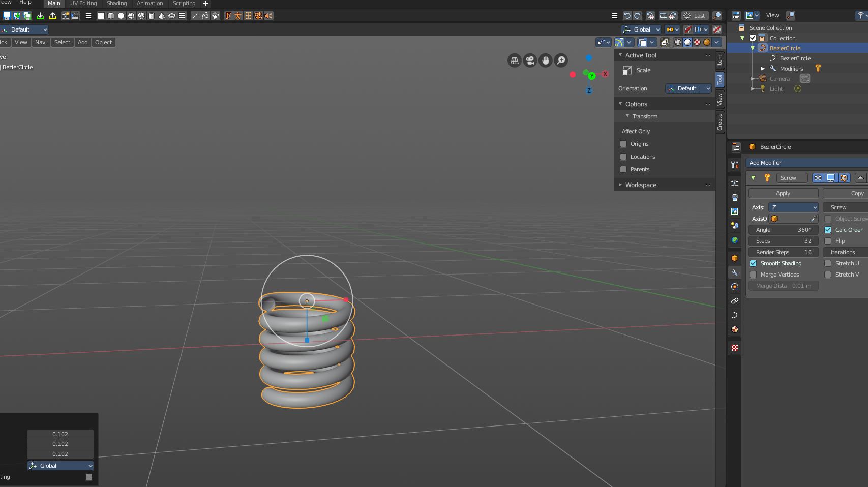The height and width of the screenshot is (487, 868).
Task: Click the Steps value field showing 32
Action: [x=783, y=241]
